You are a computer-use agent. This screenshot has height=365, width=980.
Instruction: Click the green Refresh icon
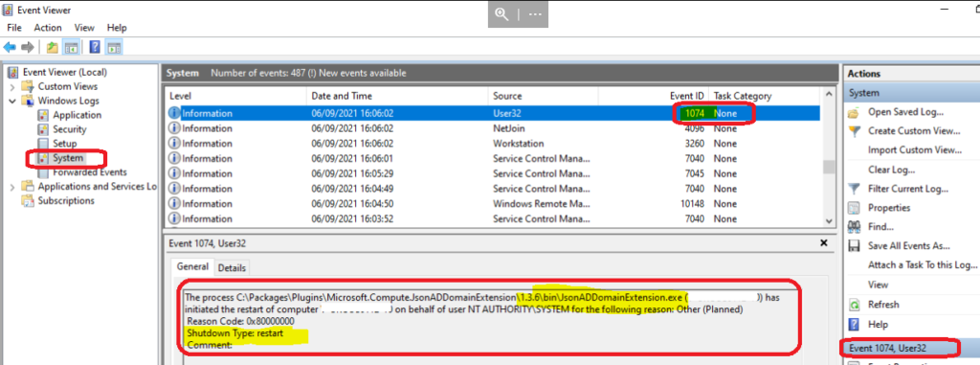point(854,305)
